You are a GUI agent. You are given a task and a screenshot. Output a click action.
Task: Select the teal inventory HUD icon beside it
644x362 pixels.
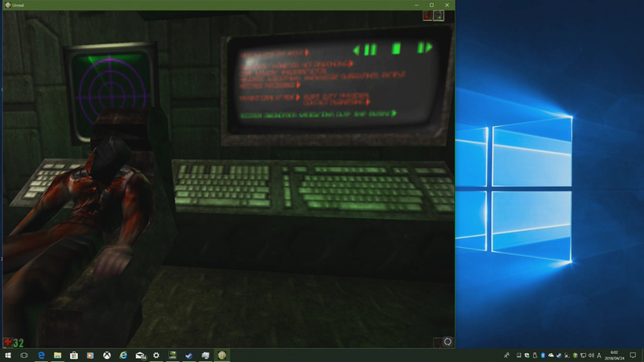pyautogui.click(x=439, y=15)
